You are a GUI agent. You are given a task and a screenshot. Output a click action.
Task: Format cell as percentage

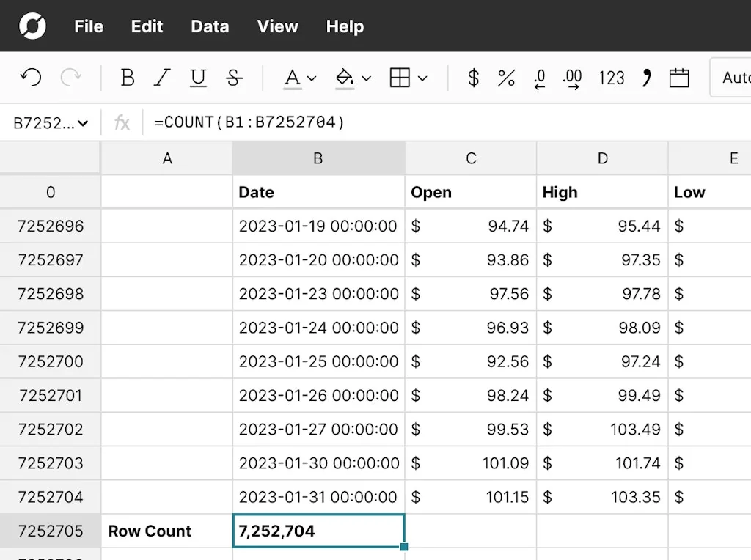pos(506,78)
